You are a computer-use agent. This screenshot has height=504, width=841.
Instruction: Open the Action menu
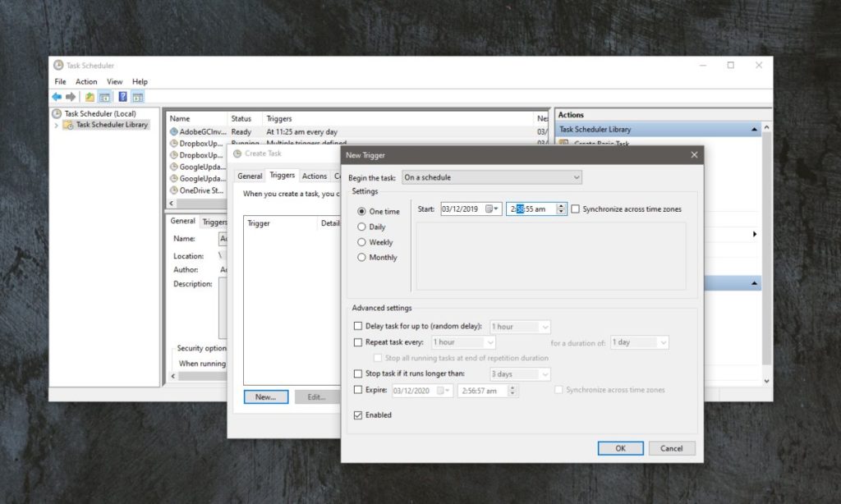tap(86, 82)
